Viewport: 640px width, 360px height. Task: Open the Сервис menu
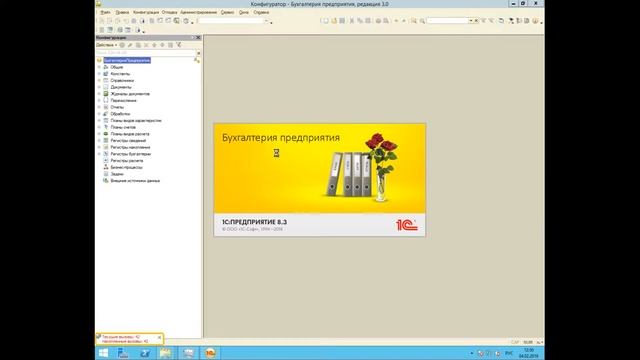coord(227,12)
